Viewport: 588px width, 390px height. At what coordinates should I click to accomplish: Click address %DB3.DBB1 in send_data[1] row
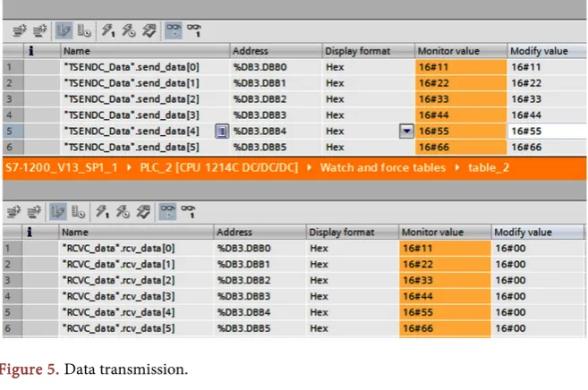pos(276,83)
